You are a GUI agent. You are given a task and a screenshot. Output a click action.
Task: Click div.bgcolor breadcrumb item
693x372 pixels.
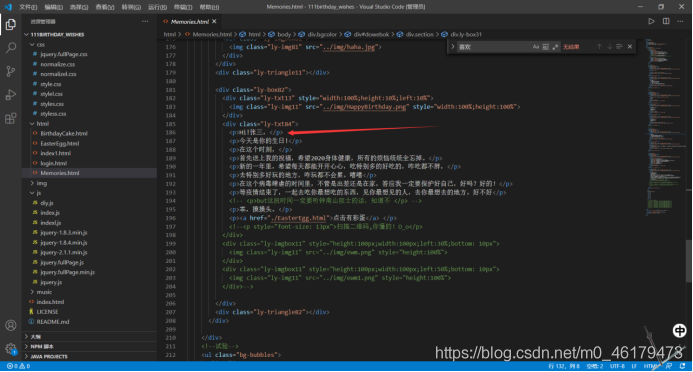(x=322, y=34)
